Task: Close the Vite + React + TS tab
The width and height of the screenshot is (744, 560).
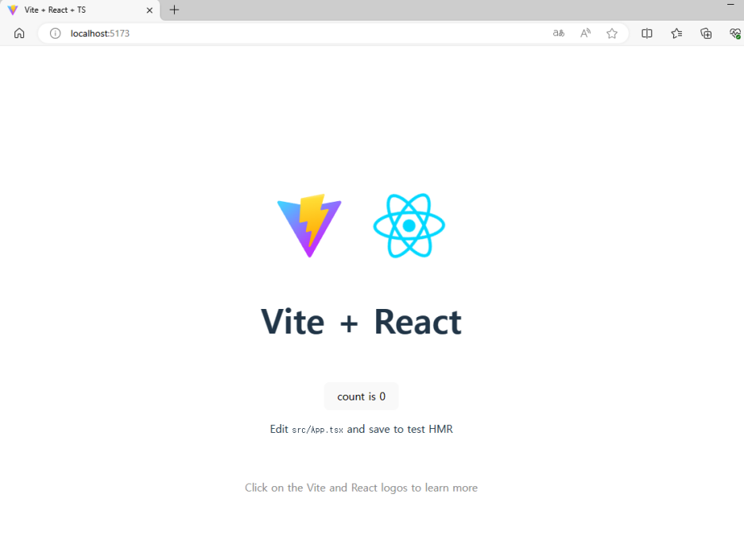Action: [x=149, y=10]
